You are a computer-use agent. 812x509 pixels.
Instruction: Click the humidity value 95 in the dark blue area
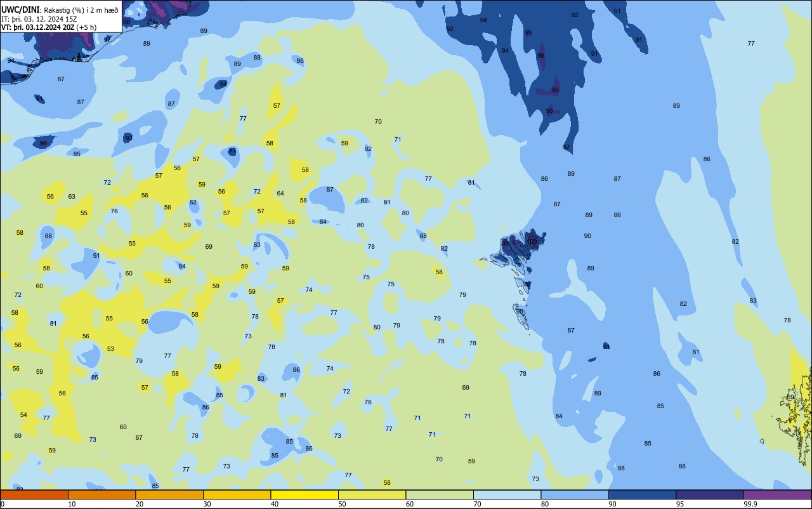pos(528,33)
